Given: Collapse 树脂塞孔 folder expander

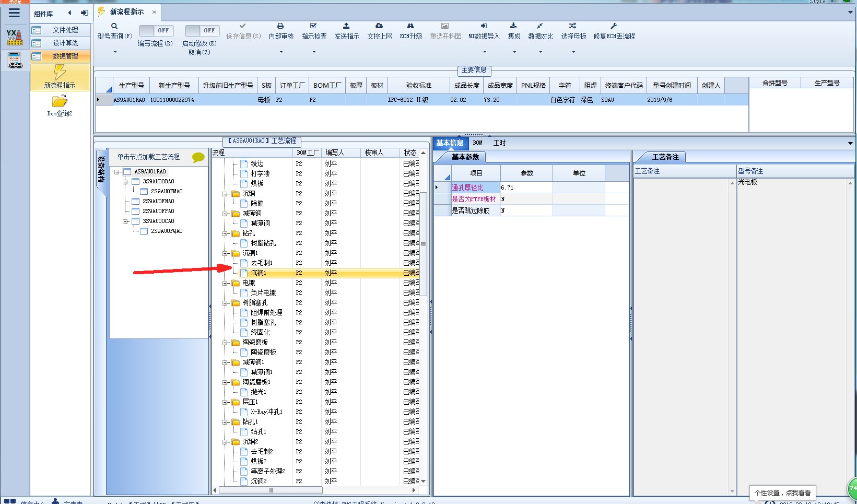Looking at the screenshot, I should [x=225, y=303].
